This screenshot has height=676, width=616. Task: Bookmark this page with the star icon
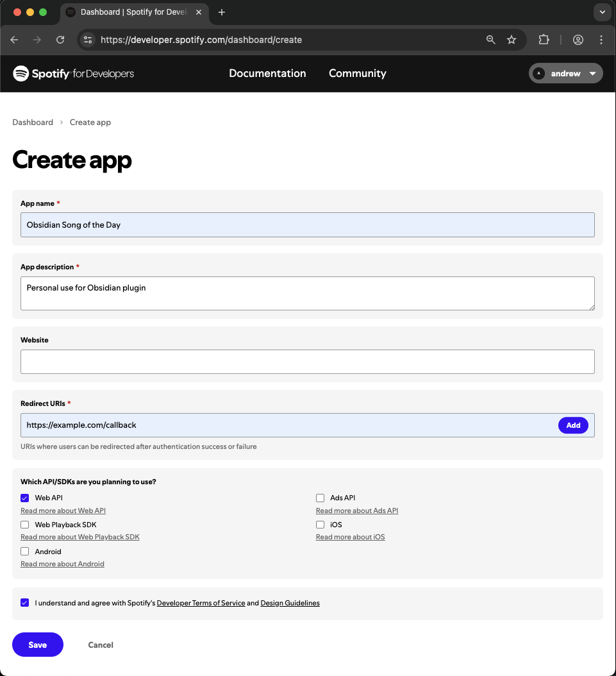tap(512, 40)
